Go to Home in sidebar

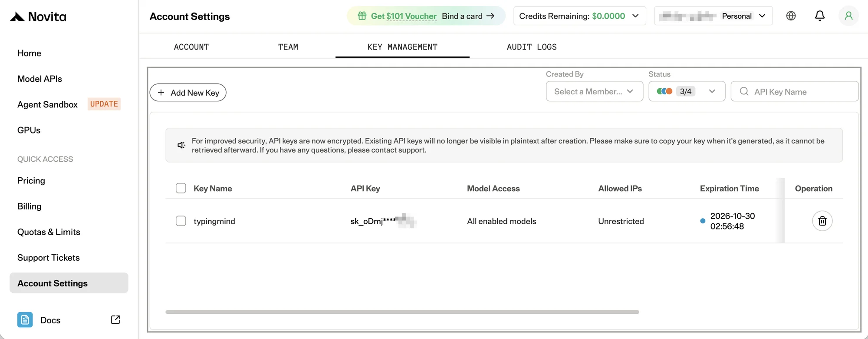[x=29, y=53]
